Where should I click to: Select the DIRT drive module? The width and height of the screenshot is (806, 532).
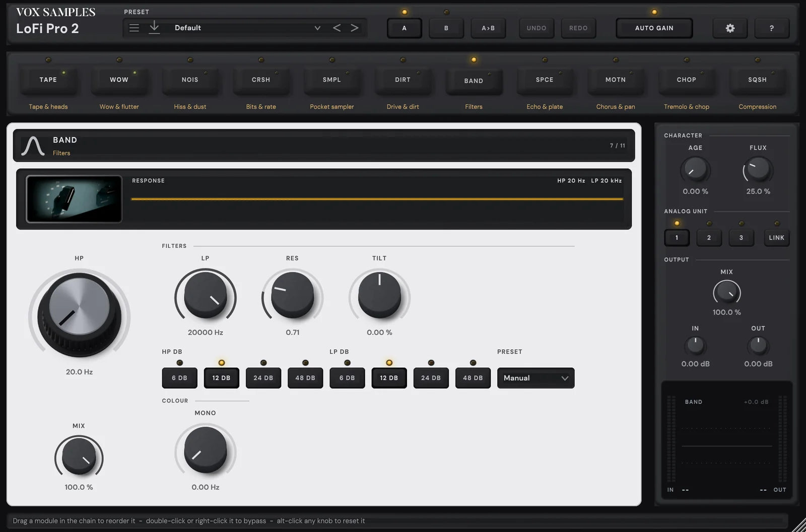click(x=403, y=80)
